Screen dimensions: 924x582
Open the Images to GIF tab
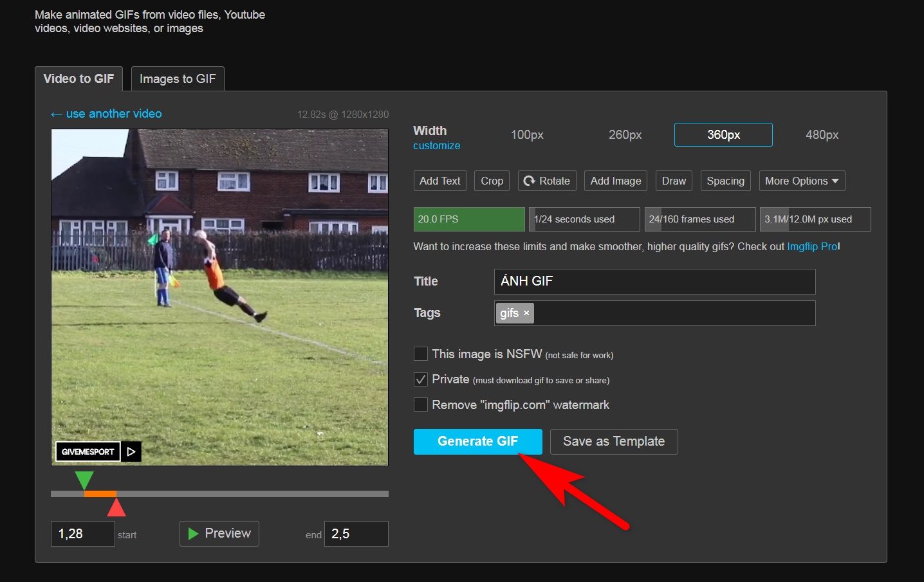click(x=178, y=78)
